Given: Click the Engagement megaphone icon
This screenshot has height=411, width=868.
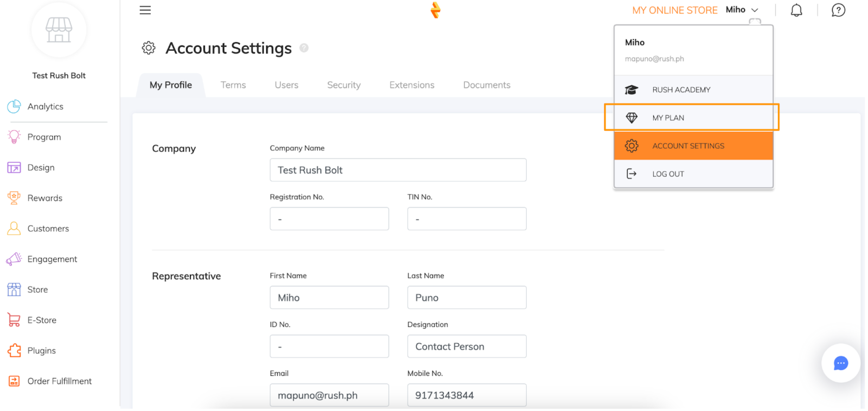Looking at the screenshot, I should click(14, 259).
